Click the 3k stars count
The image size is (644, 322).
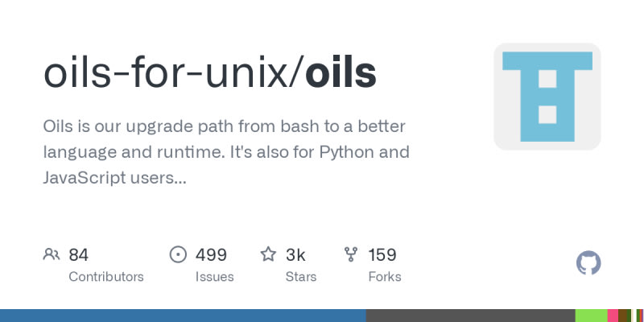(x=295, y=255)
